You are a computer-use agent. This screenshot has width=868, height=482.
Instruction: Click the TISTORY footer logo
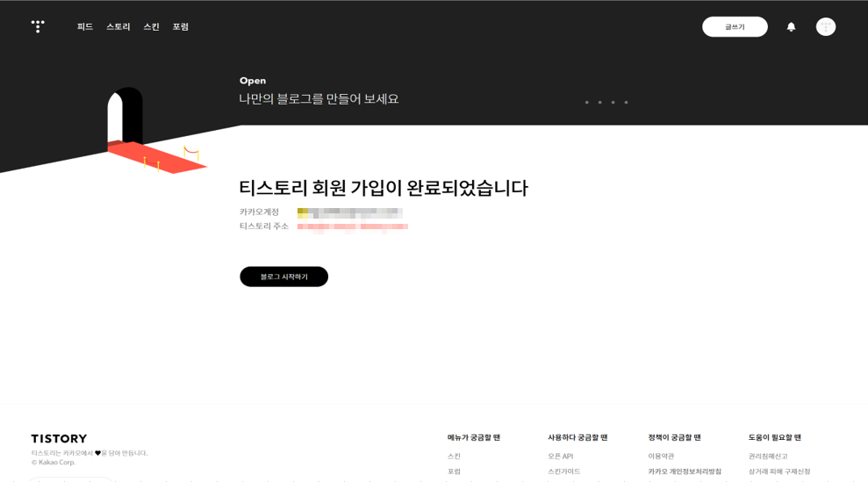pyautogui.click(x=59, y=439)
